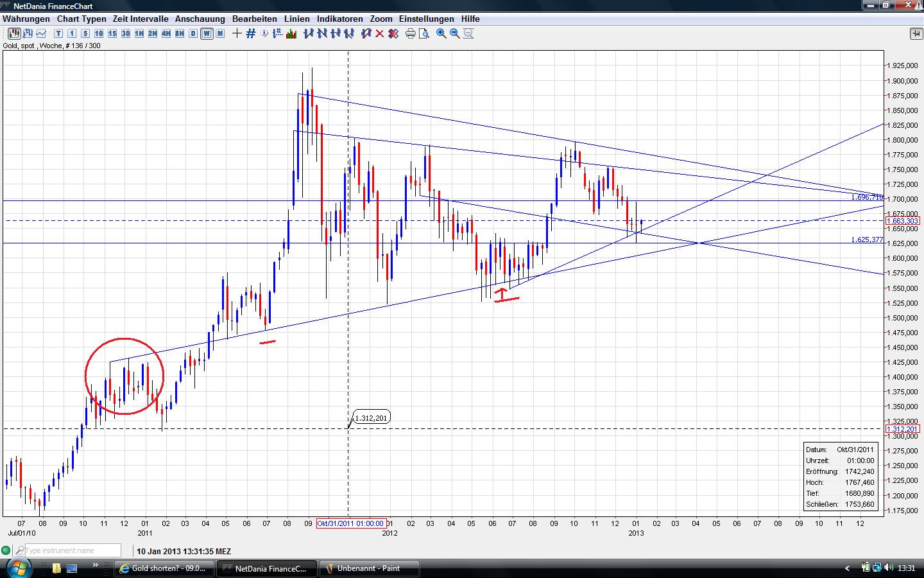Select the candlestick chart type icon

[14, 33]
